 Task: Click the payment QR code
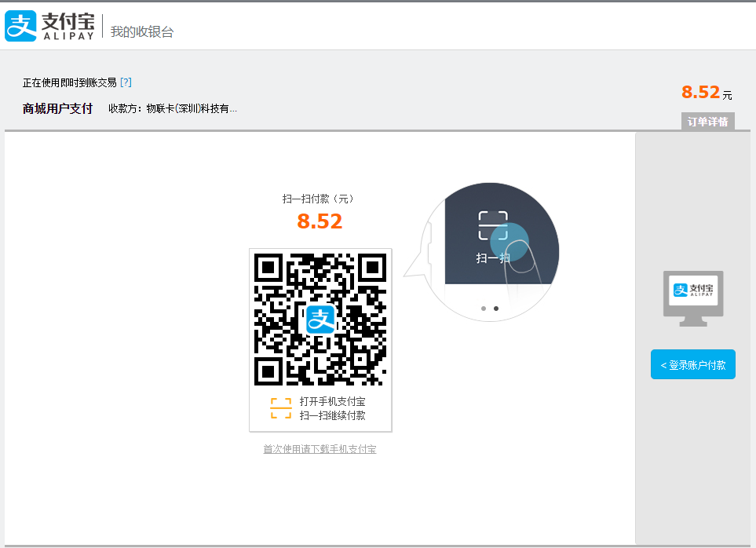pos(320,319)
